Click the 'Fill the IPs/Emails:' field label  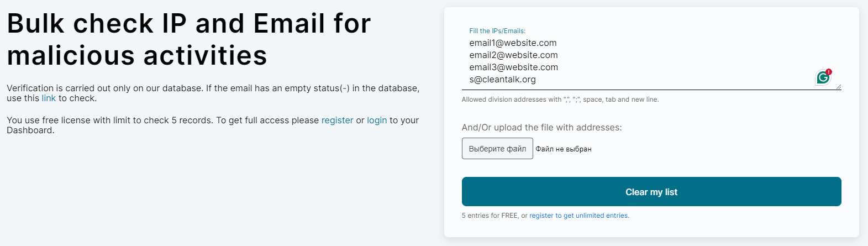pyautogui.click(x=497, y=31)
